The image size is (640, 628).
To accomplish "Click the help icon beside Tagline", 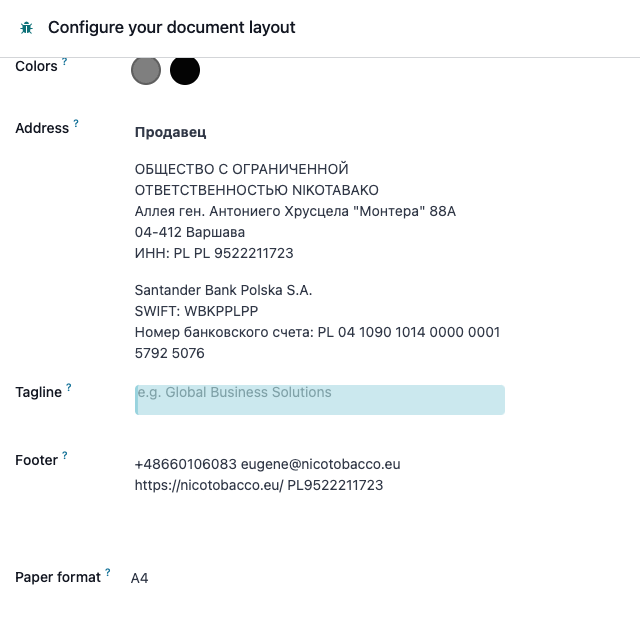I will click(69, 387).
